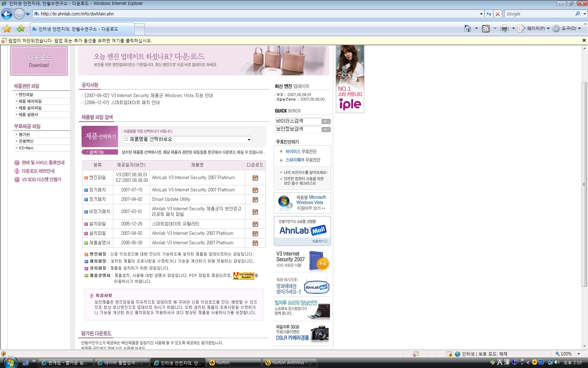This screenshot has width=588, height=368.
Task: Click the Windows Start orb
Action: point(9,362)
